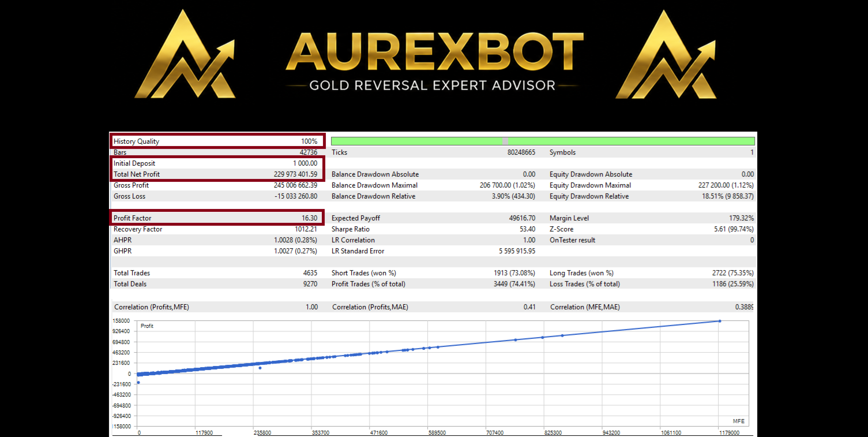Click the Total Deals value 9270
This screenshot has width=868, height=437.
click(309, 284)
